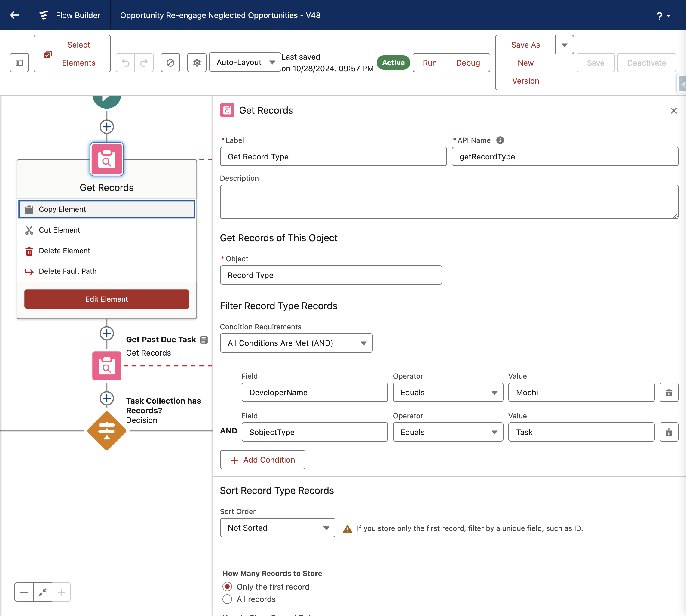Select Only the first record option
The height and width of the screenshot is (616, 686).
click(227, 587)
